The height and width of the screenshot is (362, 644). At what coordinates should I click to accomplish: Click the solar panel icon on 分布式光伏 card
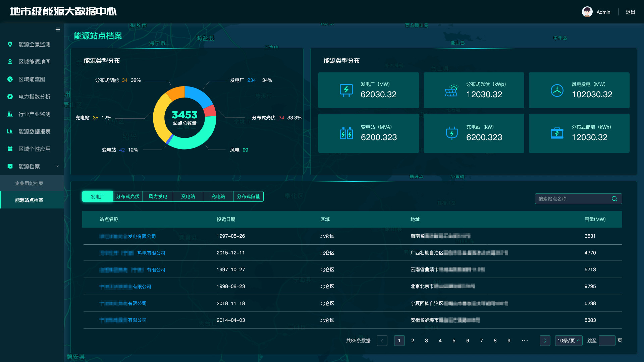click(451, 90)
